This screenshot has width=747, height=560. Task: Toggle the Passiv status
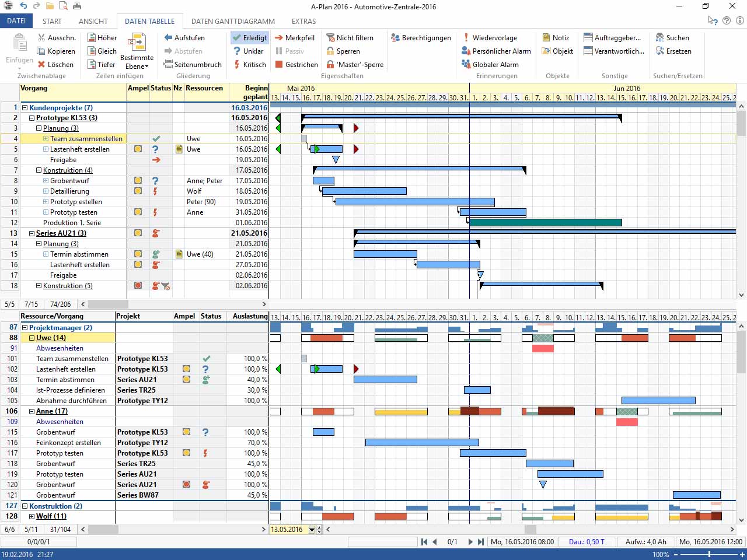click(x=294, y=51)
